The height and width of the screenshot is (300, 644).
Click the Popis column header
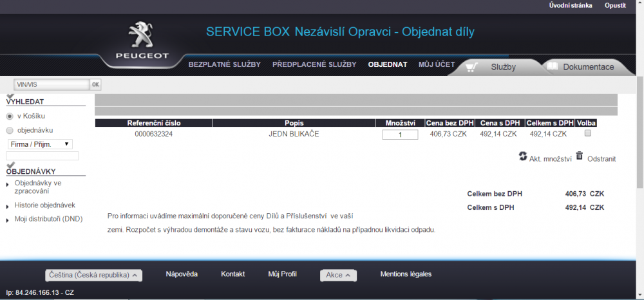294,123
